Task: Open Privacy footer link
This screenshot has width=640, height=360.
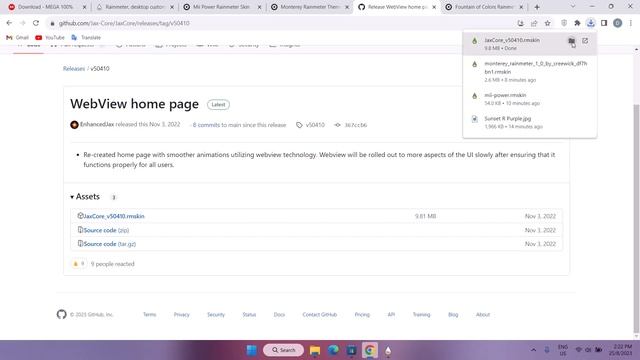Action: coord(182,314)
